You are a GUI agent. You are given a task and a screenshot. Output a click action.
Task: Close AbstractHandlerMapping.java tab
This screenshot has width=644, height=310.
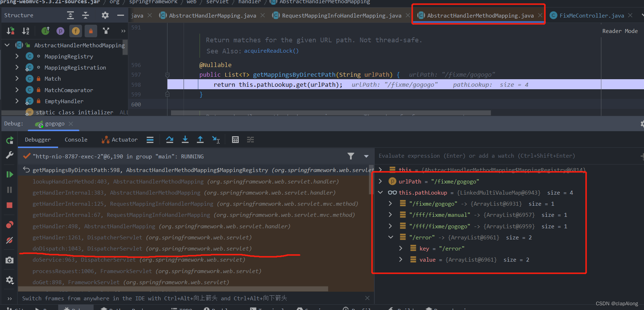click(263, 15)
